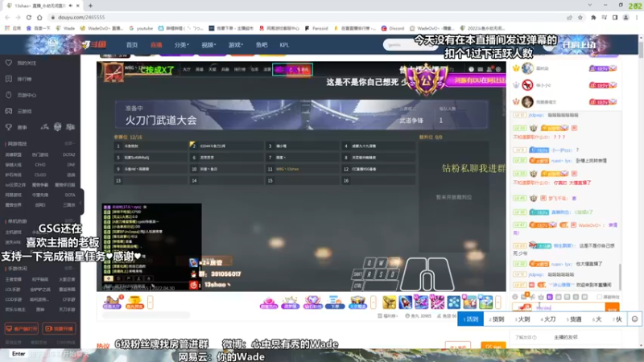The height and width of the screenshot is (362, 644).
Task: Expand the gift list up-arrow on the right
Action: click(498, 302)
